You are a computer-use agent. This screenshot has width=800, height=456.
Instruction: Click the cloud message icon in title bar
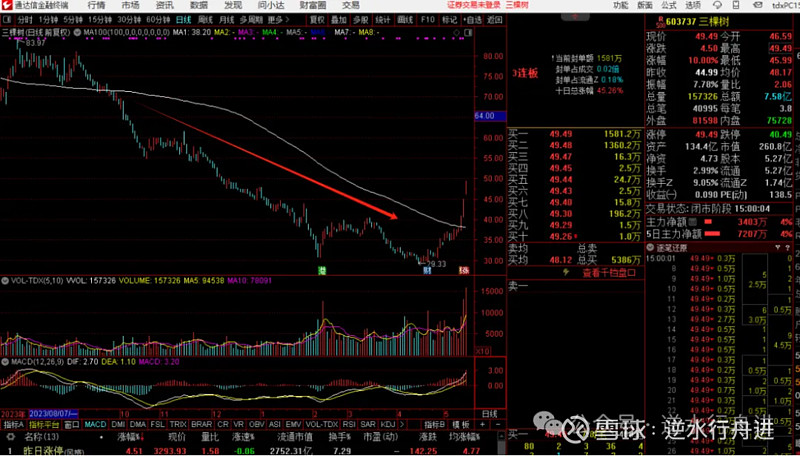coord(717,6)
